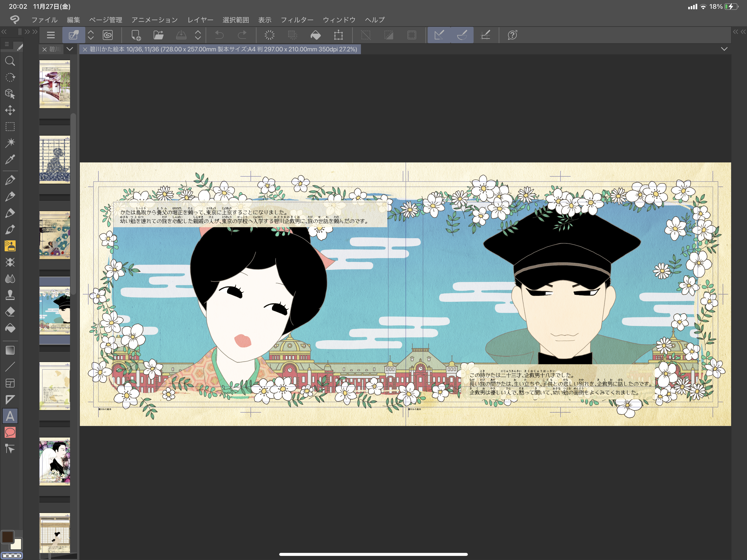The width and height of the screenshot is (747, 560).
Task: Expand the chevron beside the 碧川 tab
Action: tap(69, 49)
